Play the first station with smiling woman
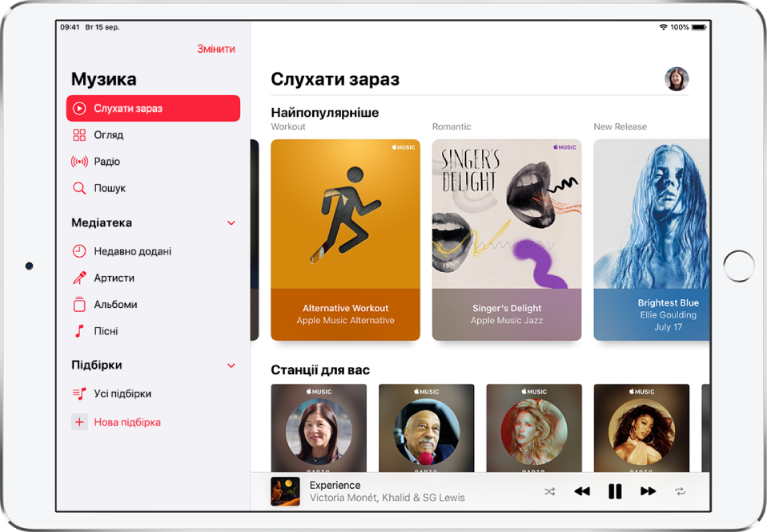This screenshot has height=532, width=771. click(x=319, y=428)
